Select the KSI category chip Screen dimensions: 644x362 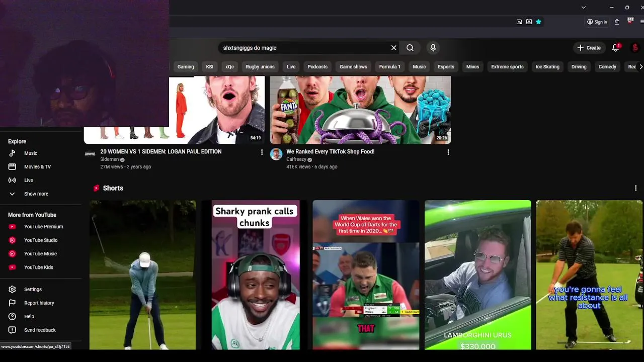point(210,66)
